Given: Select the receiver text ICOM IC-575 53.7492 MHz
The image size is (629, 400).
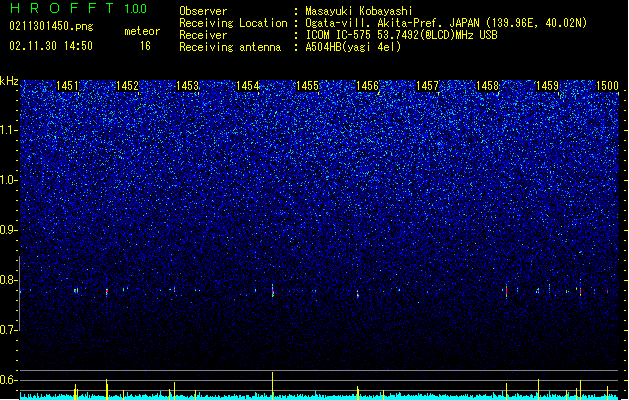Looking at the screenshot, I should pyautogui.click(x=402, y=35).
